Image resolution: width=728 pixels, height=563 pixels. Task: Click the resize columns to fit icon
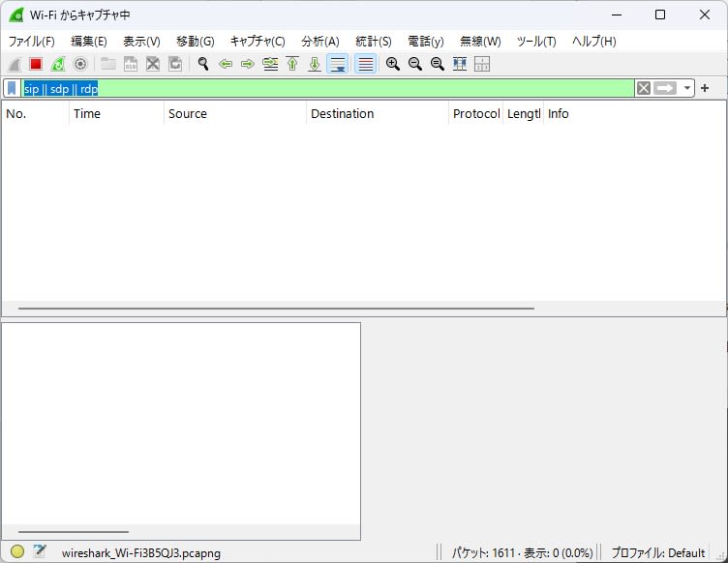460,64
